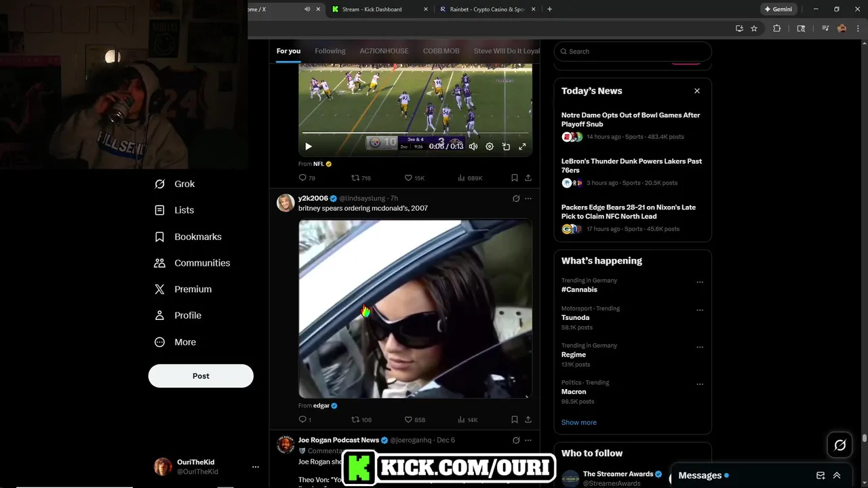Open options for Tsunoda trend
Viewport: 868px width, 488px height.
700,310
